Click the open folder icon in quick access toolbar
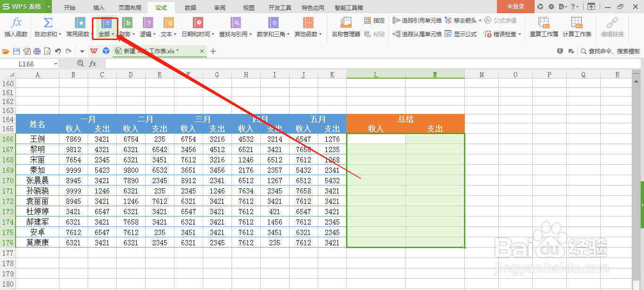The height and width of the screenshot is (290, 644). (x=6, y=51)
